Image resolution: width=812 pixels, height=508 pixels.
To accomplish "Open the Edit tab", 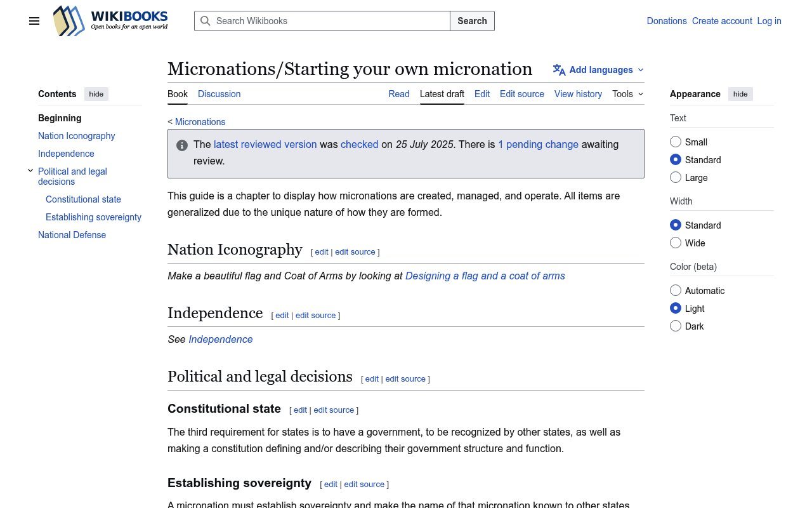I will [x=482, y=94].
